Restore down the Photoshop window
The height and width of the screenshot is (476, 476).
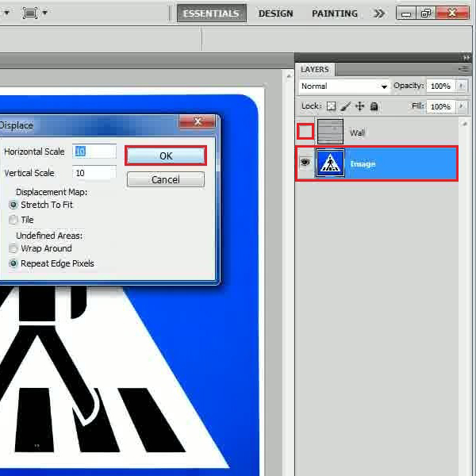(426, 13)
